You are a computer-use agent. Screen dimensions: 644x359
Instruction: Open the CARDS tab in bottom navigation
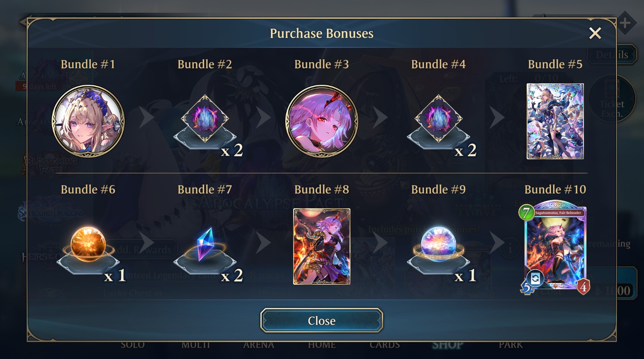[x=385, y=346]
